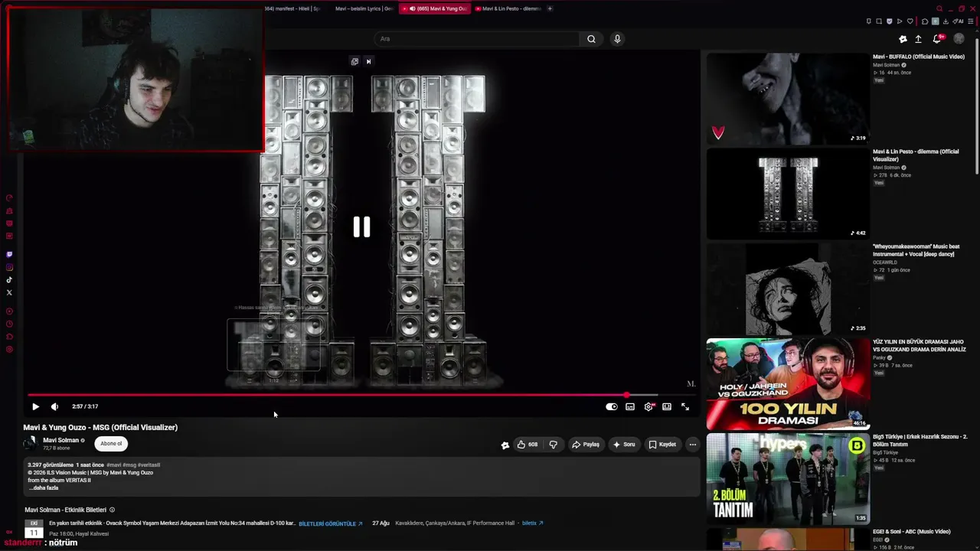Click the sparkle icon left of the like button

(505, 445)
